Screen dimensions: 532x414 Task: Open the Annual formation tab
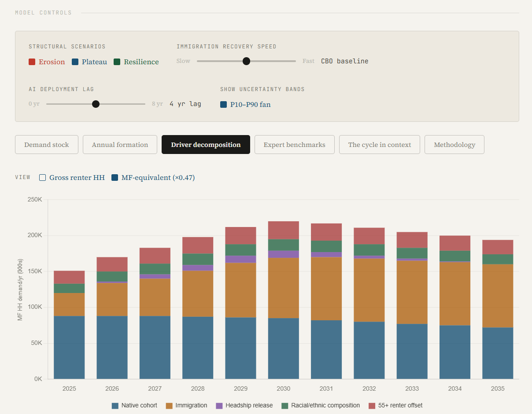tap(120, 145)
